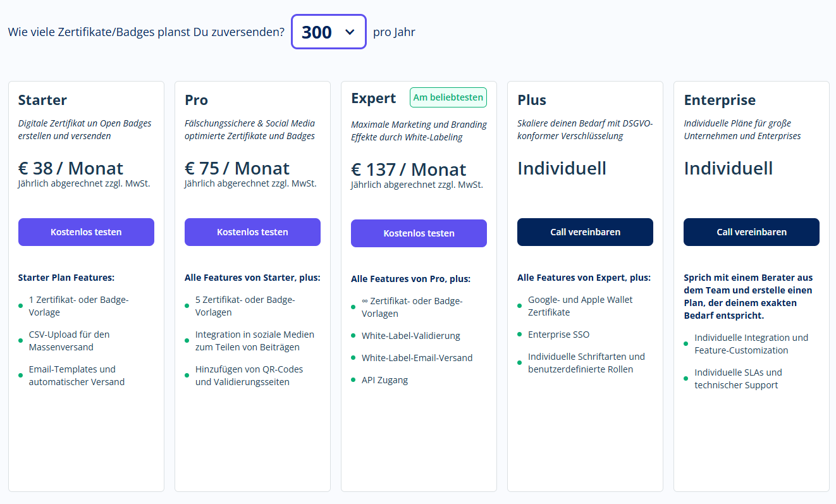The width and height of the screenshot is (836, 504).
Task: Select the Plus plan heading
Action: 532,100
